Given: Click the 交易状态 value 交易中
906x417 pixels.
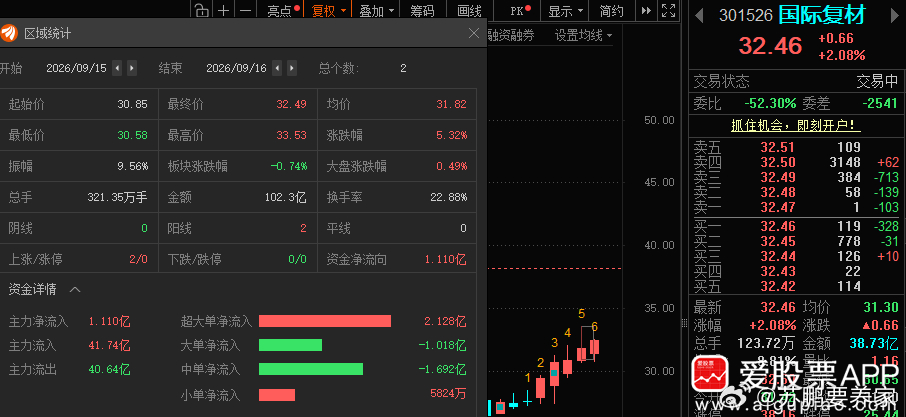Looking at the screenshot, I should (x=877, y=81).
